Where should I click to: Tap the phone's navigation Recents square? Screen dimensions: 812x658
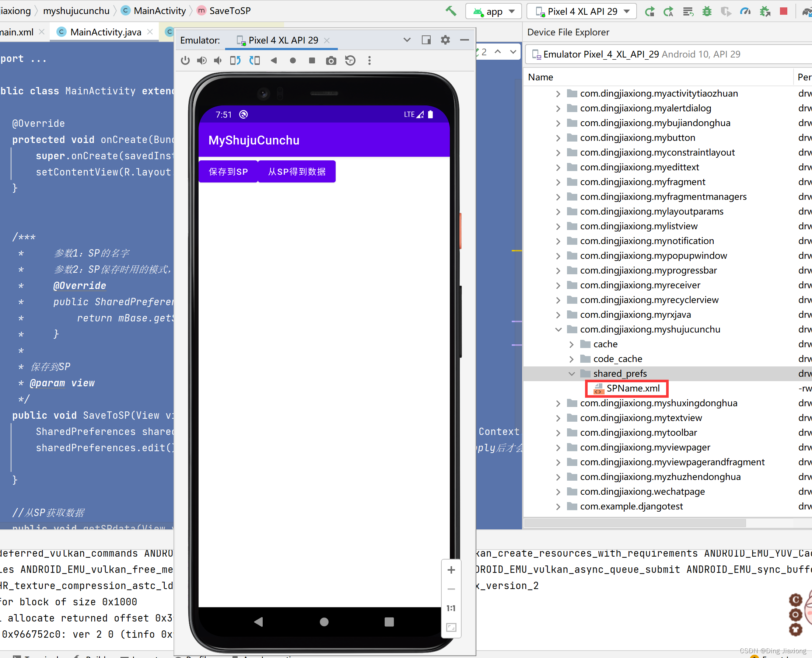click(x=389, y=622)
